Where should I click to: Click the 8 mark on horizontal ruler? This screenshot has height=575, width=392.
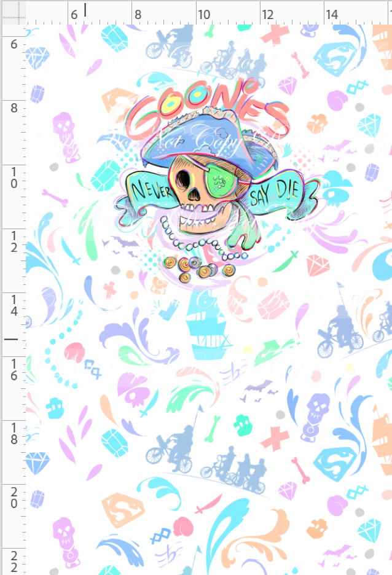(137, 14)
